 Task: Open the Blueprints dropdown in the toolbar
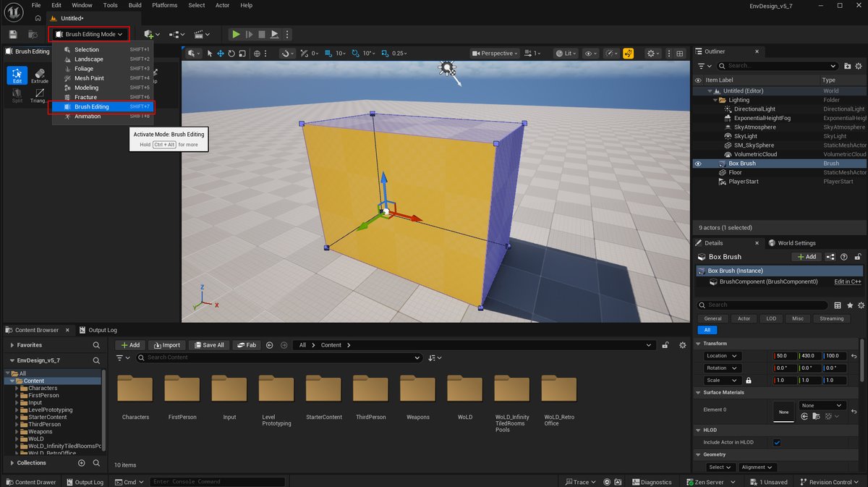coord(176,34)
